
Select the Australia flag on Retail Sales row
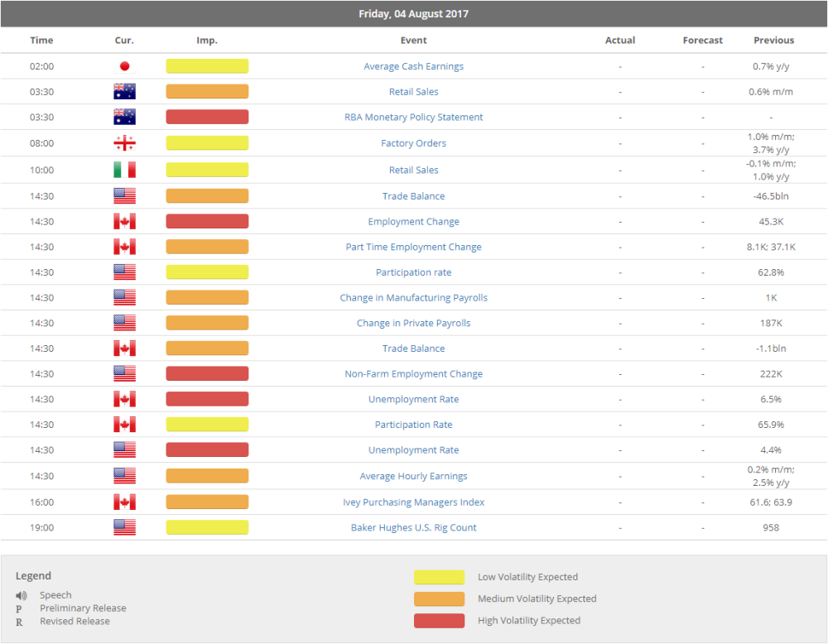tap(124, 91)
